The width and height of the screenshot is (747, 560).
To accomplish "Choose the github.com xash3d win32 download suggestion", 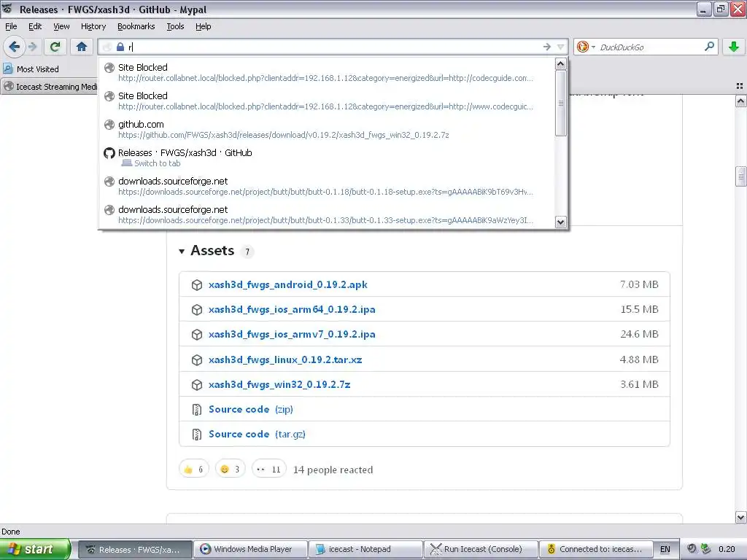I will point(326,129).
